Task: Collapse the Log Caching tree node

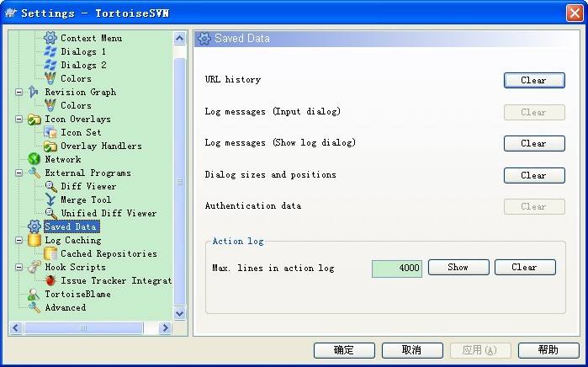Action: pos(19,240)
